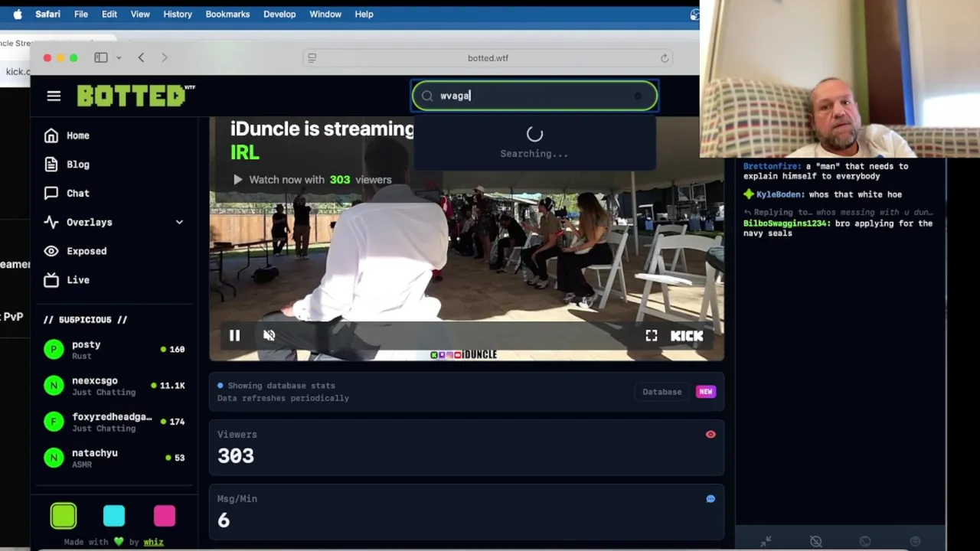980x551 pixels.
Task: Click the Viewers 303 stat card
Action: (x=466, y=447)
